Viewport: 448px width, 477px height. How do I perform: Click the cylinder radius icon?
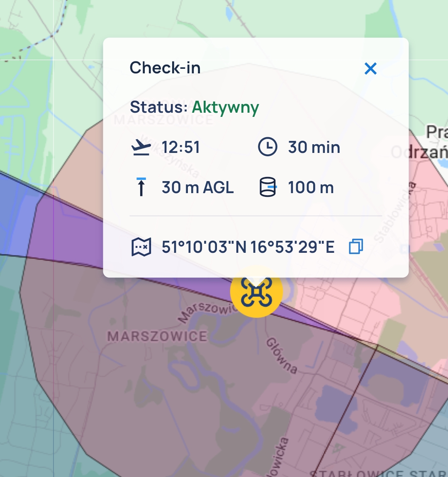268,187
